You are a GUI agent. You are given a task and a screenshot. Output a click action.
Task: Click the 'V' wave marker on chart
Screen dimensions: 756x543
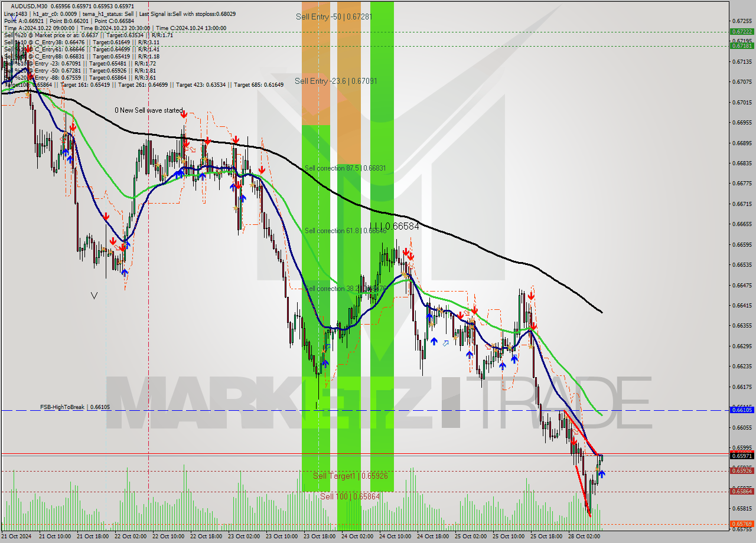94,295
